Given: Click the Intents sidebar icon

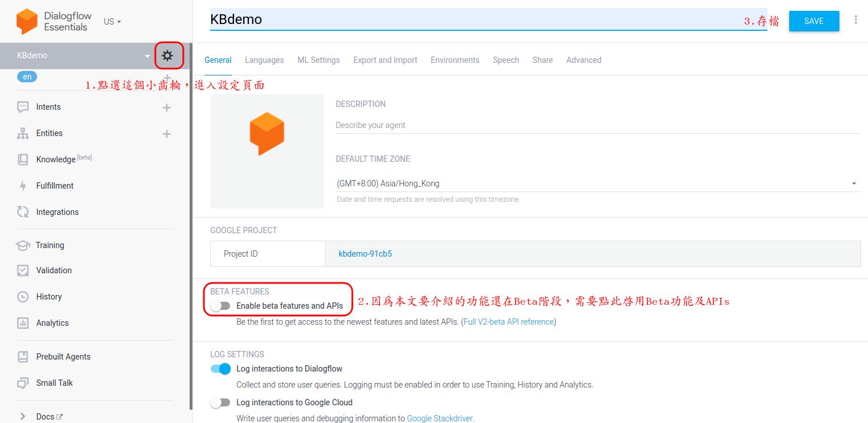Looking at the screenshot, I should click(x=23, y=107).
